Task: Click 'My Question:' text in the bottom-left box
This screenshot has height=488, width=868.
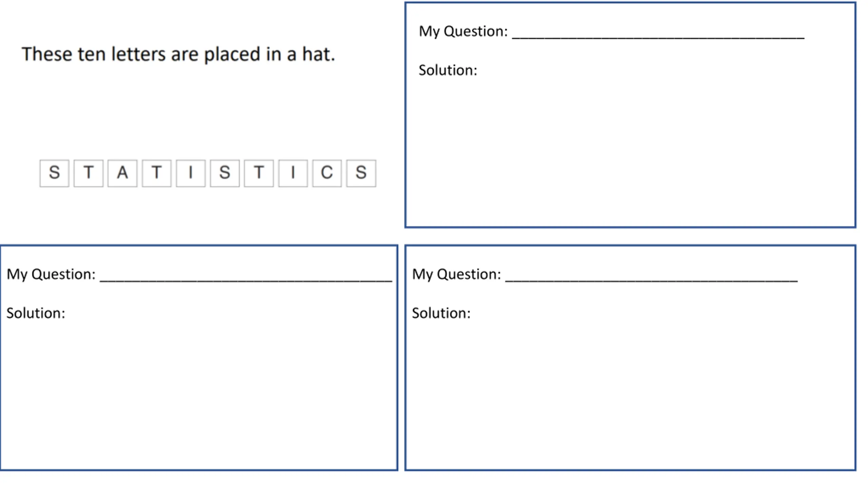Action: click(51, 274)
